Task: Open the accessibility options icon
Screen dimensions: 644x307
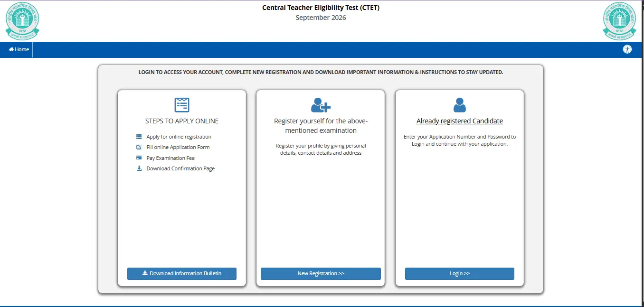Action: [627, 49]
